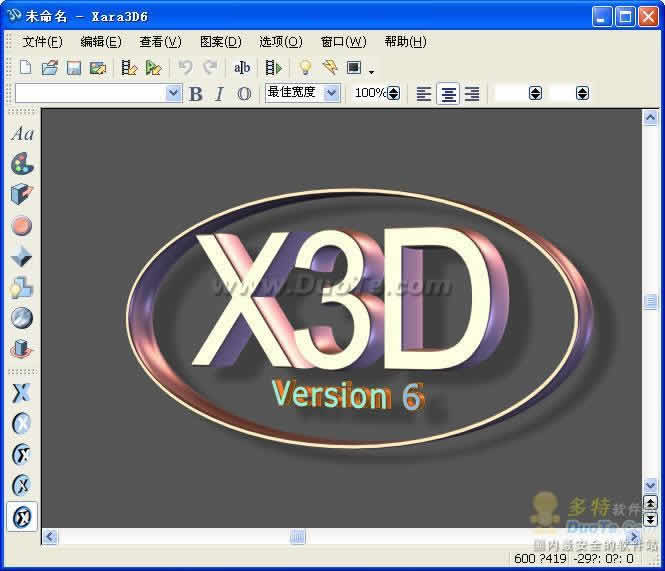Click the vertical scrollbar thumb
665x571 pixels.
(x=650, y=302)
